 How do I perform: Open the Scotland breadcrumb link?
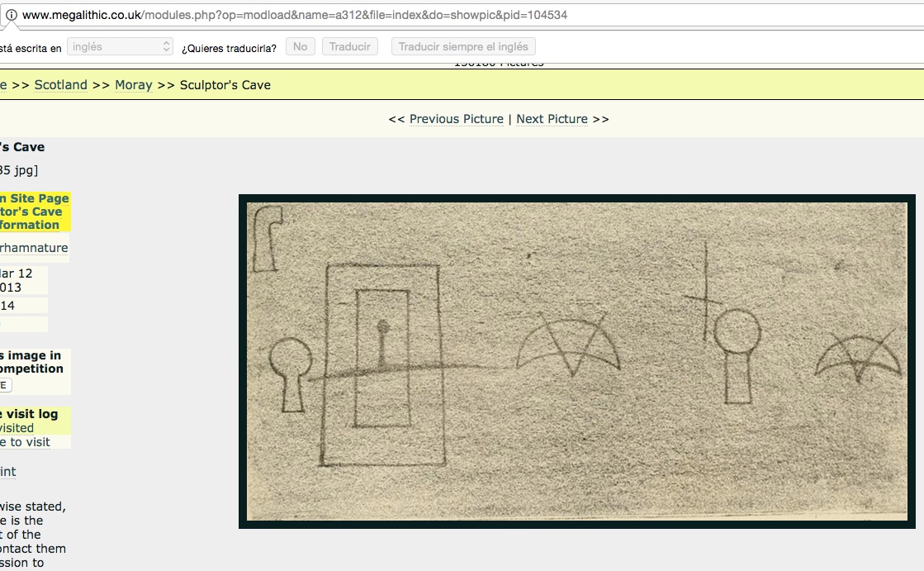coord(60,85)
